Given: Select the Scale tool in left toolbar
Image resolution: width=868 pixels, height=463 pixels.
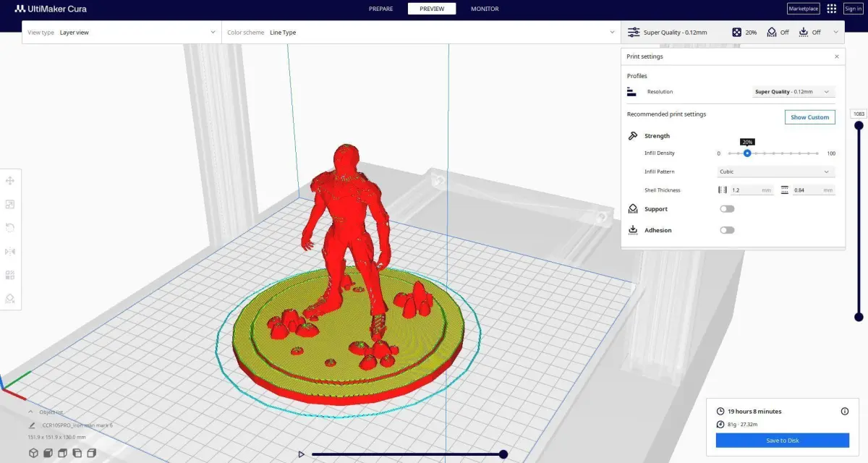Looking at the screenshot, I should point(10,205).
